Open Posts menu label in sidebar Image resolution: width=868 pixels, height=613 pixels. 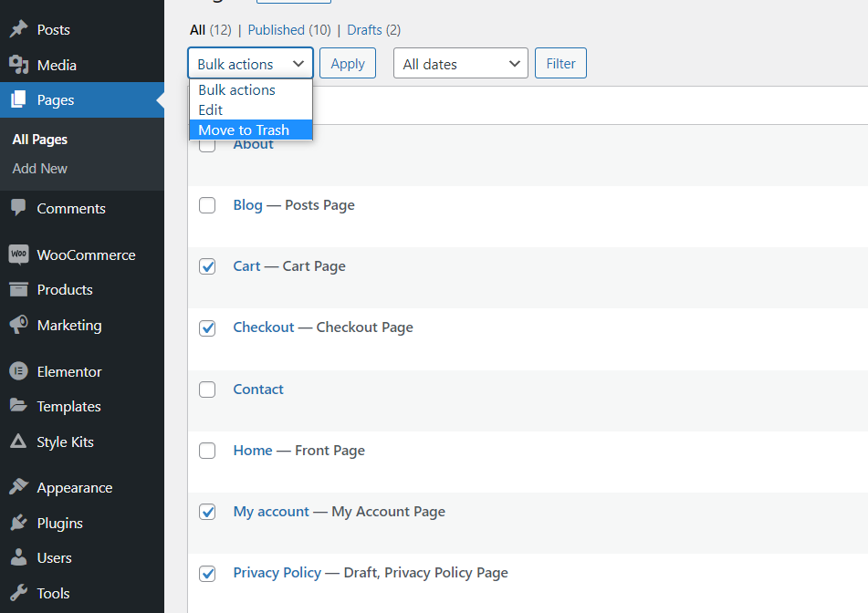pyautogui.click(x=53, y=30)
